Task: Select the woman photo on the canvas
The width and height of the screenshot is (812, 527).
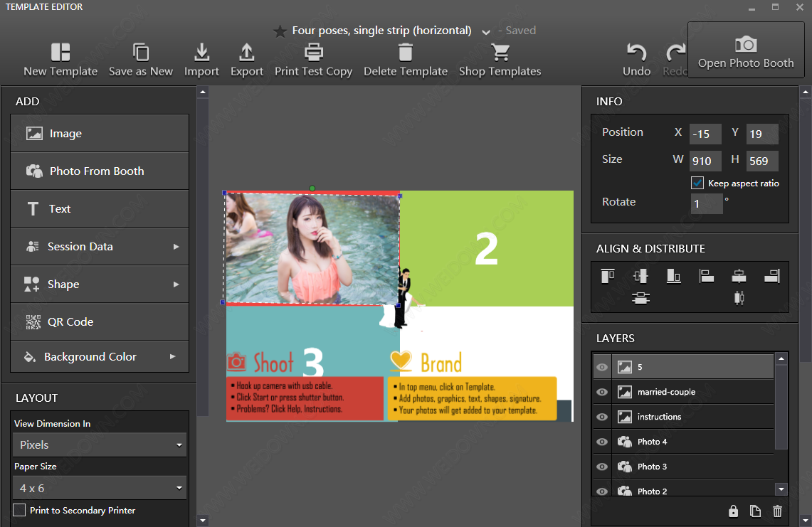Action: [x=312, y=248]
